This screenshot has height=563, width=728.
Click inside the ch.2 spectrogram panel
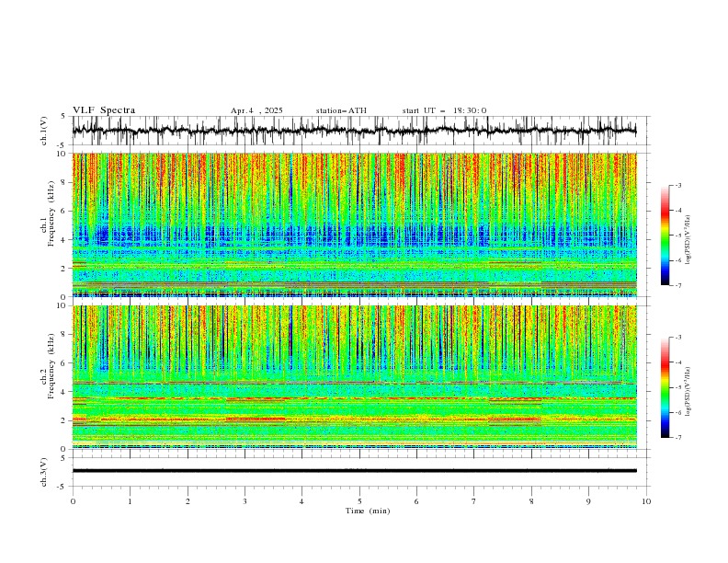[x=354, y=377]
